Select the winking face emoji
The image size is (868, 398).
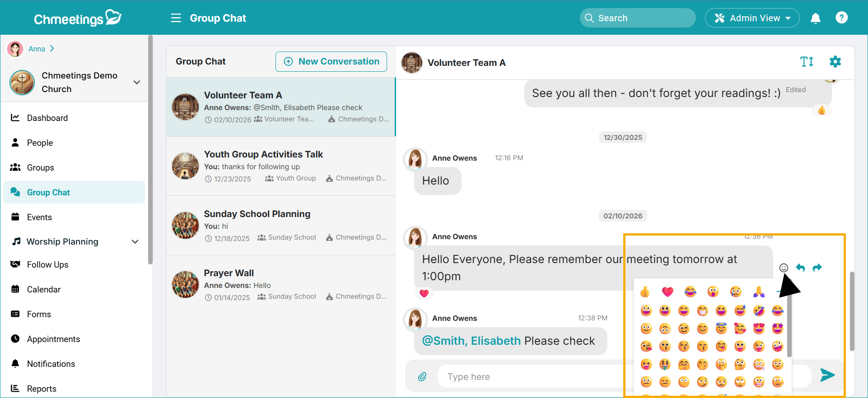(x=684, y=328)
